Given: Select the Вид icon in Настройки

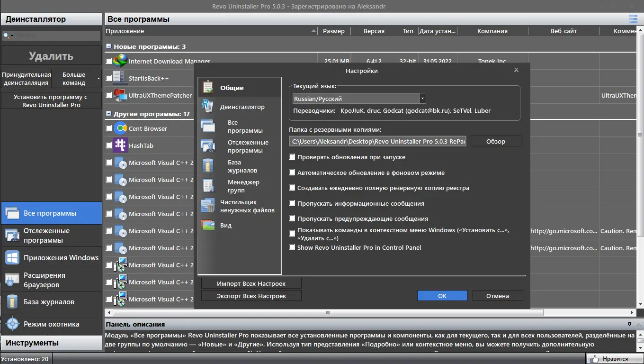Looking at the screenshot, I should point(208,225).
